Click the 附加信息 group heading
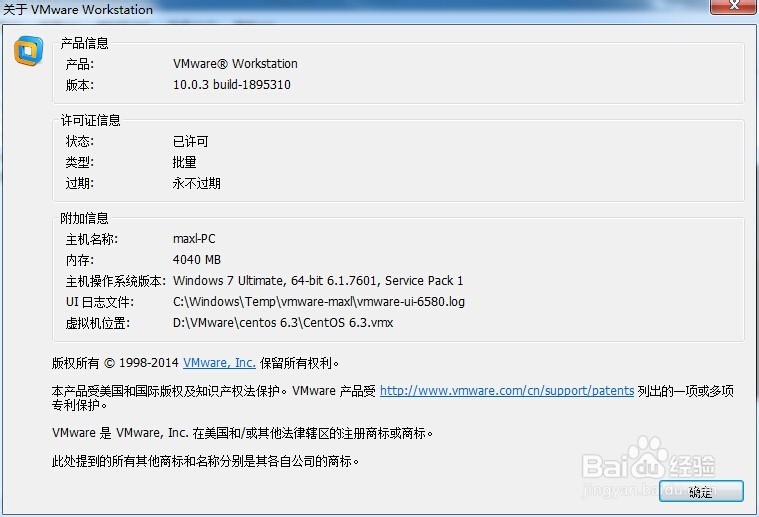The height and width of the screenshot is (517, 759). tap(84, 218)
